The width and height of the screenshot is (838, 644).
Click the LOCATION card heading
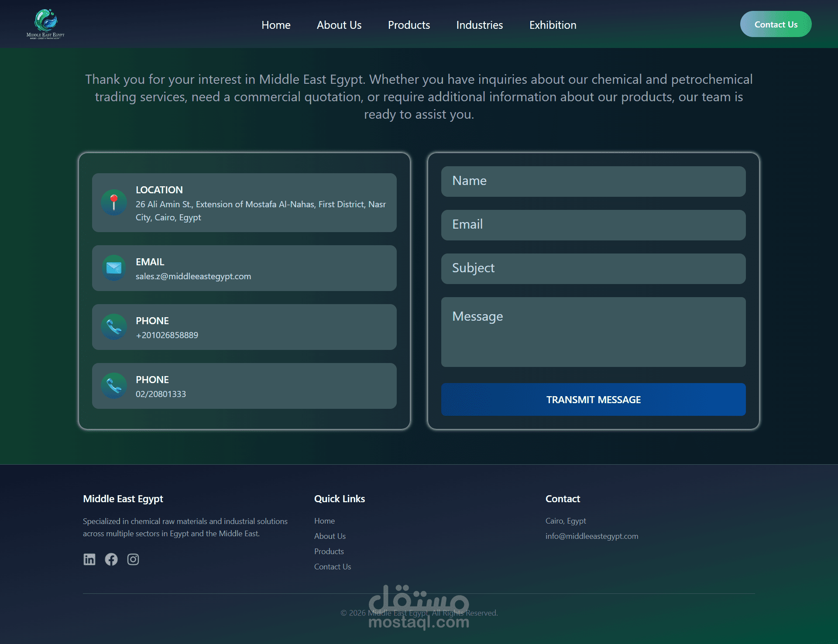(159, 190)
